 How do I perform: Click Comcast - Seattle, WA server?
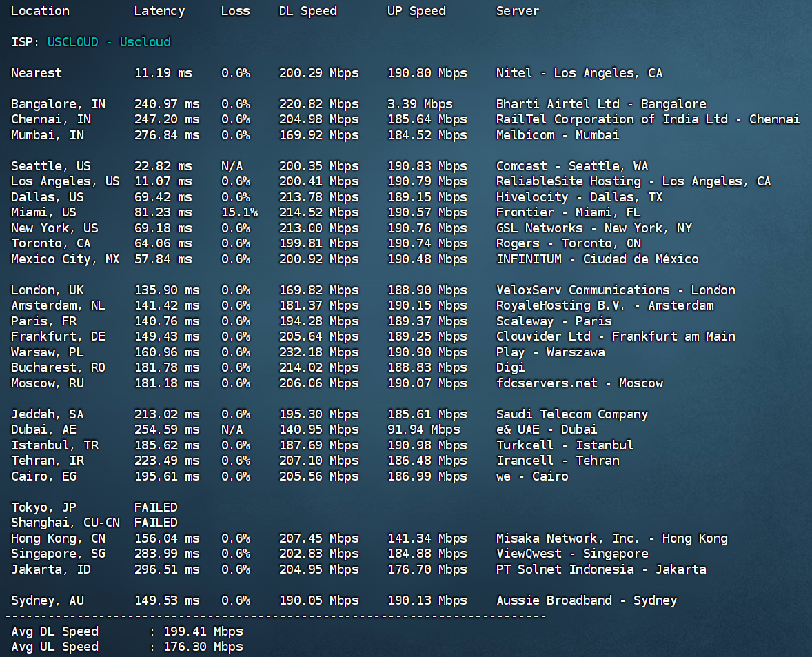(572, 166)
